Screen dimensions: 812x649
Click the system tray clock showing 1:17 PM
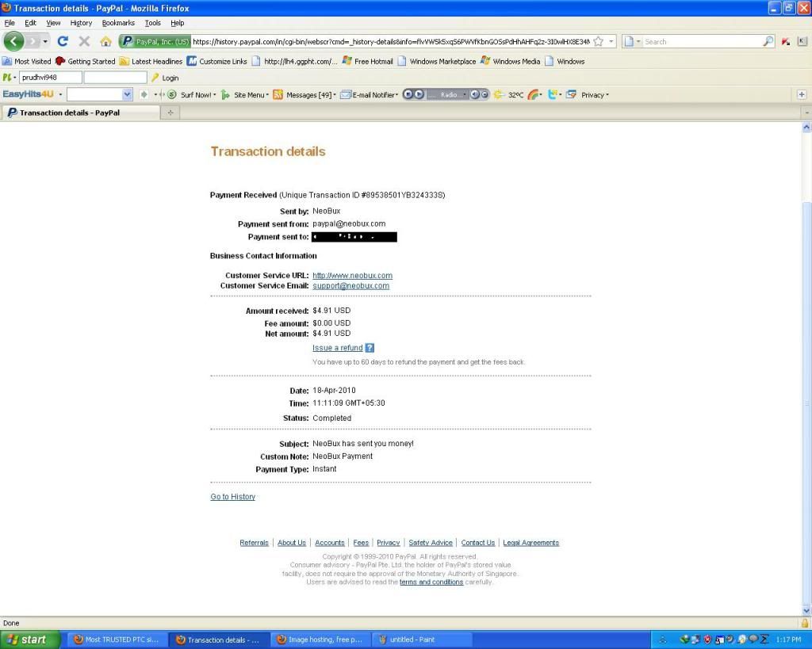[x=788, y=639]
